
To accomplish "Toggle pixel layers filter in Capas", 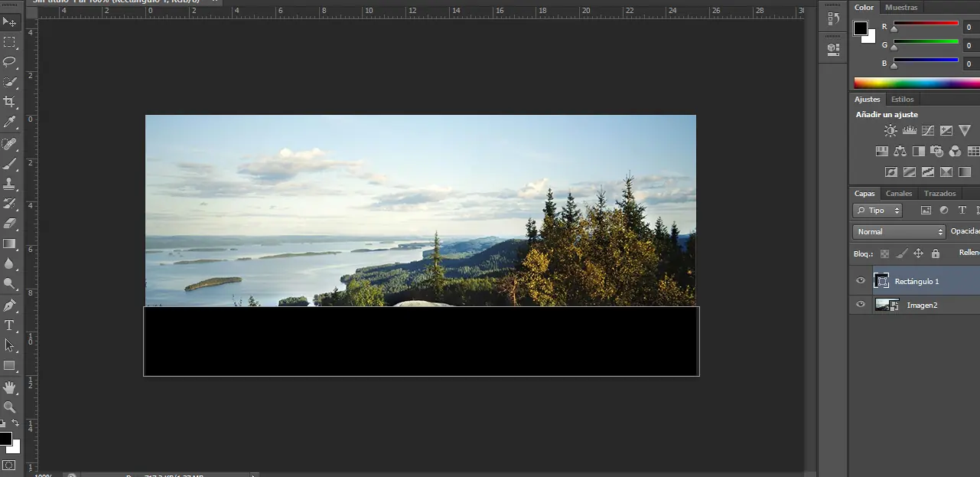I will coord(926,211).
